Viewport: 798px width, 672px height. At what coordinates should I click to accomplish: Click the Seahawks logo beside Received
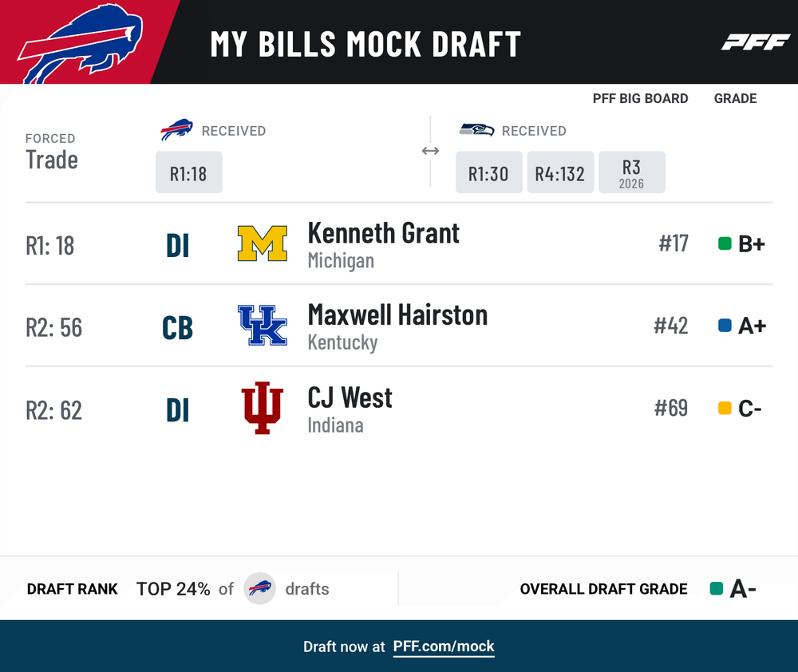point(476,130)
